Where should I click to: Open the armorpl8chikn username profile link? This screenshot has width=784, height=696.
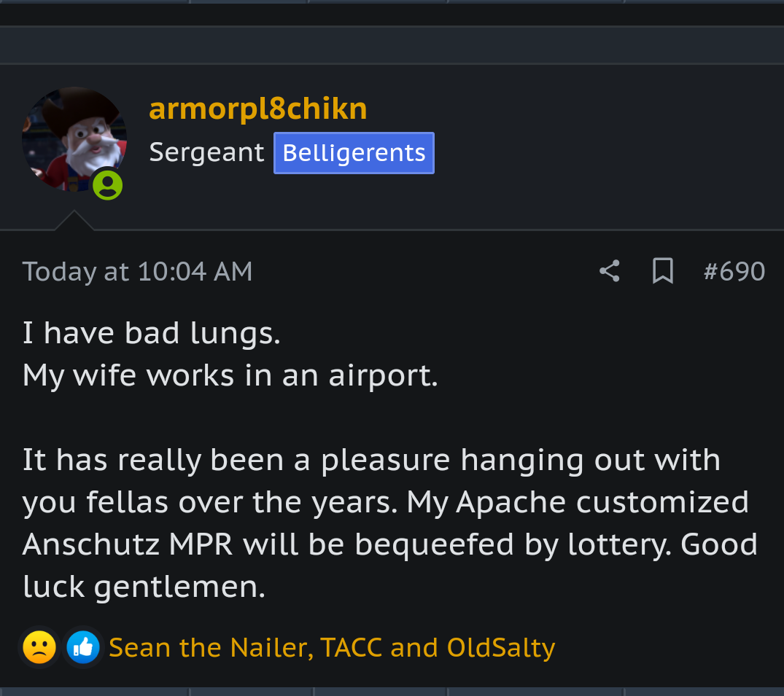coord(258,109)
